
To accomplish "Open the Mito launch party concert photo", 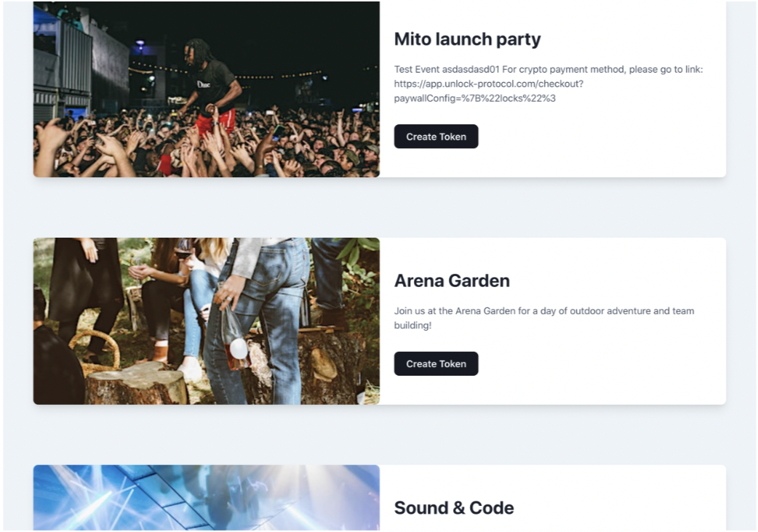I will pyautogui.click(x=207, y=89).
